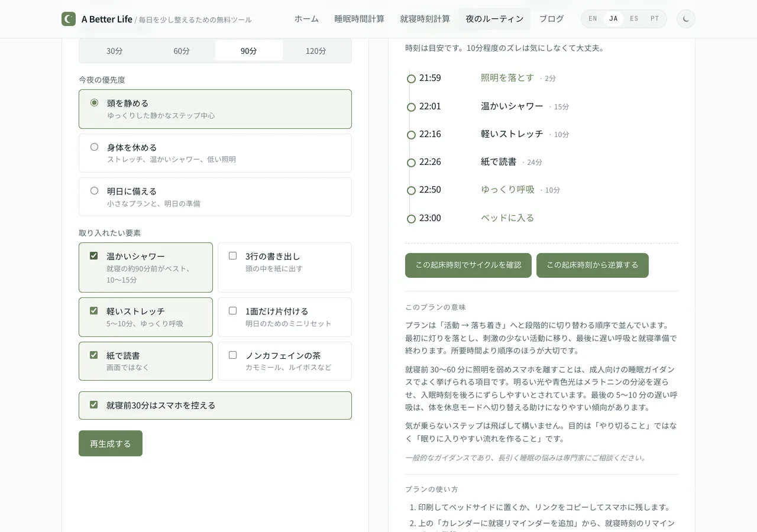Click the プランの使い方 heading

click(x=432, y=489)
